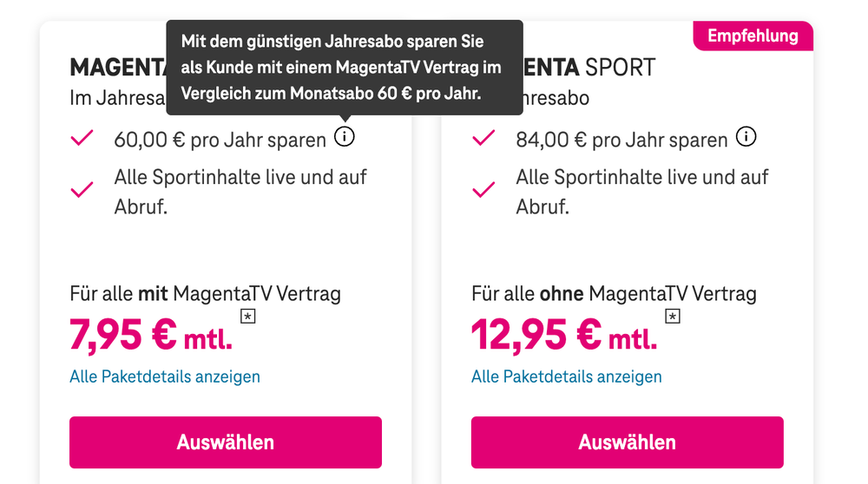Open footnote asterisk next to 12,95 € price
This screenshot has width=868, height=484.
pyautogui.click(x=672, y=317)
